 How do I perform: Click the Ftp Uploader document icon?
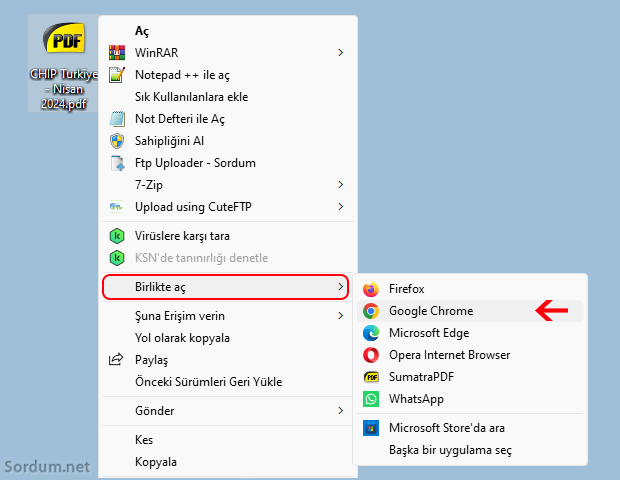coord(117,163)
